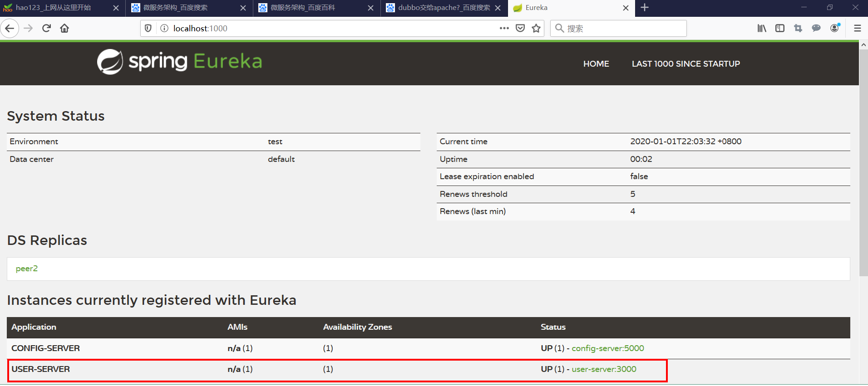Toggle the sidebar view icon

point(780,28)
